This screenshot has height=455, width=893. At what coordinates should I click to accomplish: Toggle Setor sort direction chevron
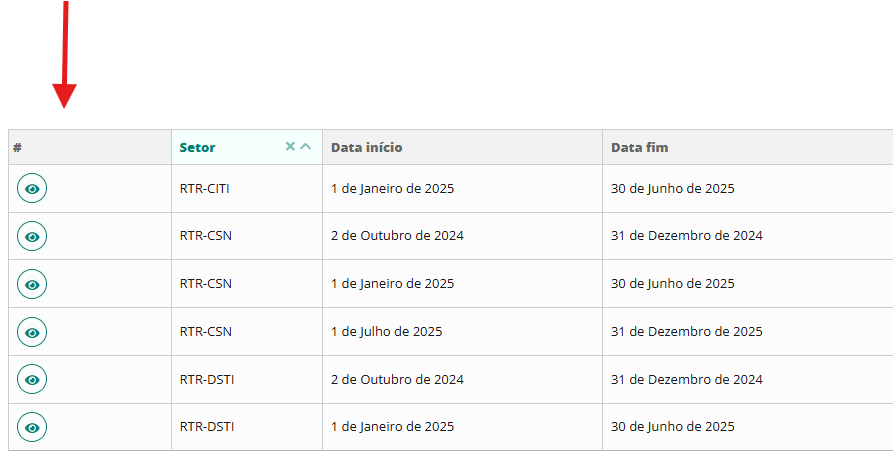pyautogui.click(x=306, y=147)
